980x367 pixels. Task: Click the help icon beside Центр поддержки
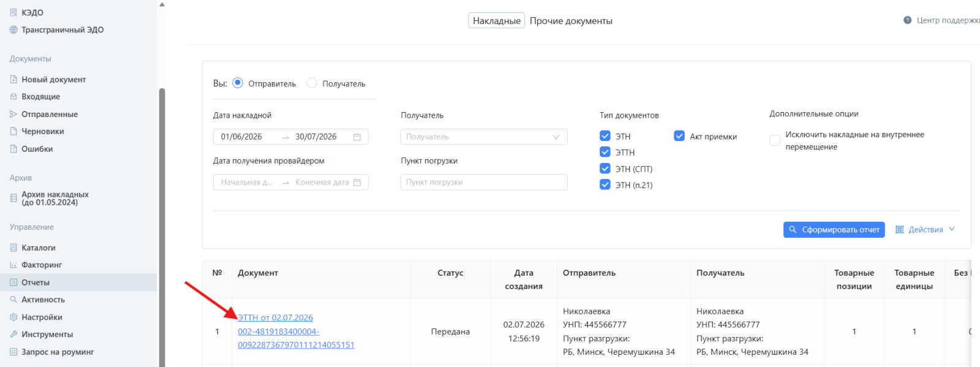coord(908,20)
